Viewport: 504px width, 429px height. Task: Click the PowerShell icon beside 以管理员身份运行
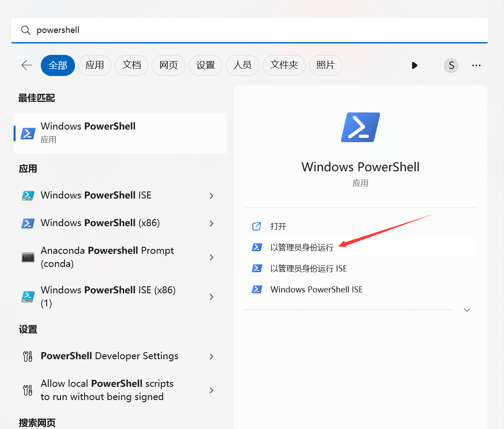coord(257,247)
